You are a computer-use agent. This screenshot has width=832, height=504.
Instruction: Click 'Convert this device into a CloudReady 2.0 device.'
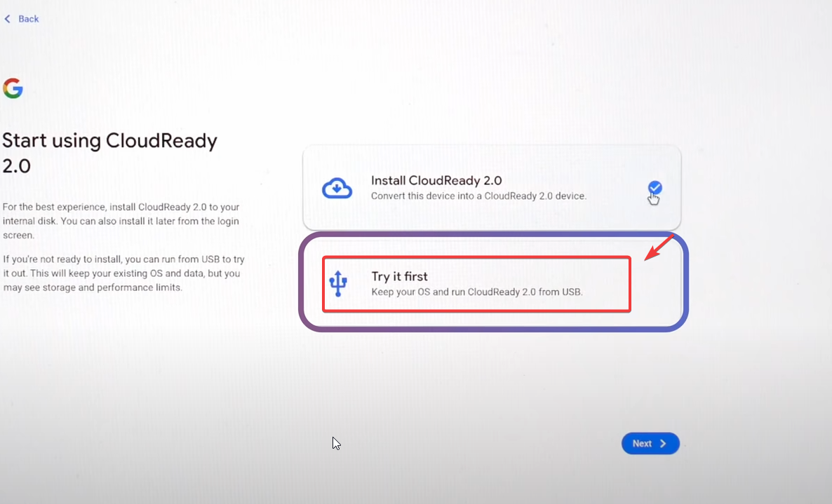click(x=478, y=196)
